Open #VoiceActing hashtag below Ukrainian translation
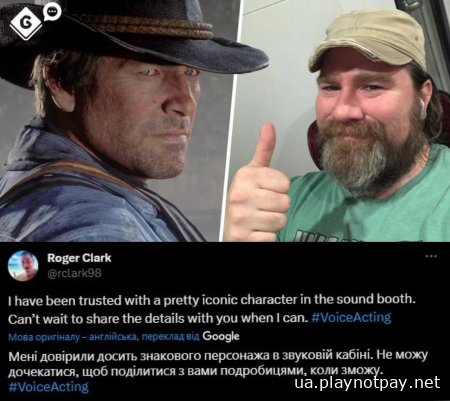 (x=48, y=387)
